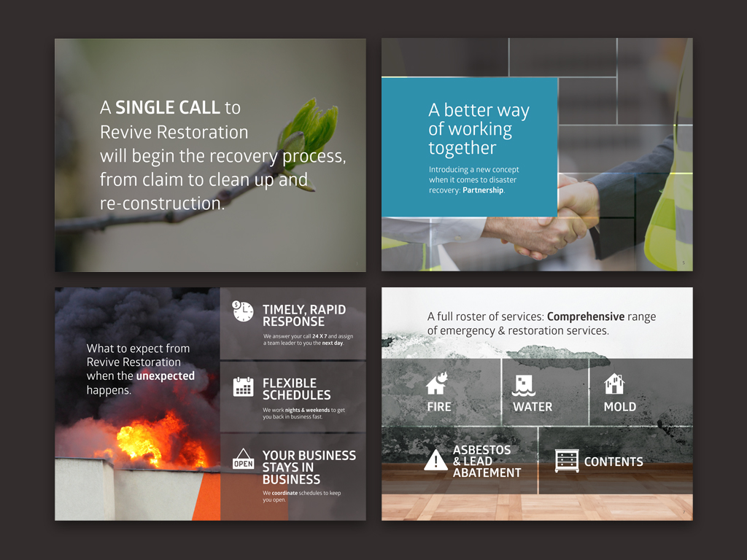
Task: Click the calendar icon beside Flexible Schedules
Action: coord(244,386)
